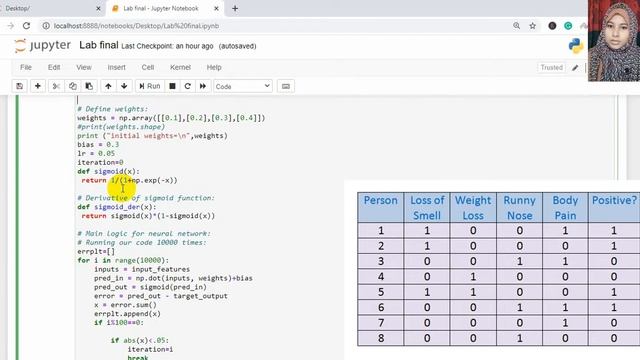Click the Jupyter logo
This screenshot has height=360, width=640.
coord(42,45)
